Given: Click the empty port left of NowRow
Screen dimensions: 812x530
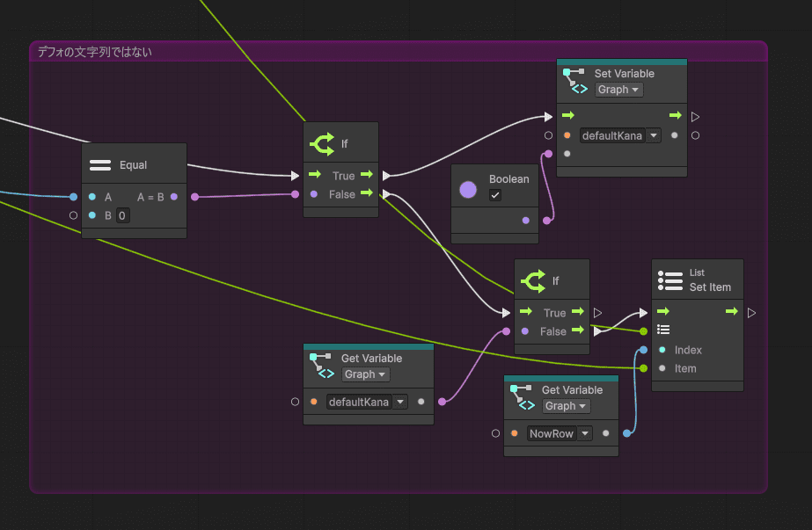Looking at the screenshot, I should pyautogui.click(x=495, y=433).
